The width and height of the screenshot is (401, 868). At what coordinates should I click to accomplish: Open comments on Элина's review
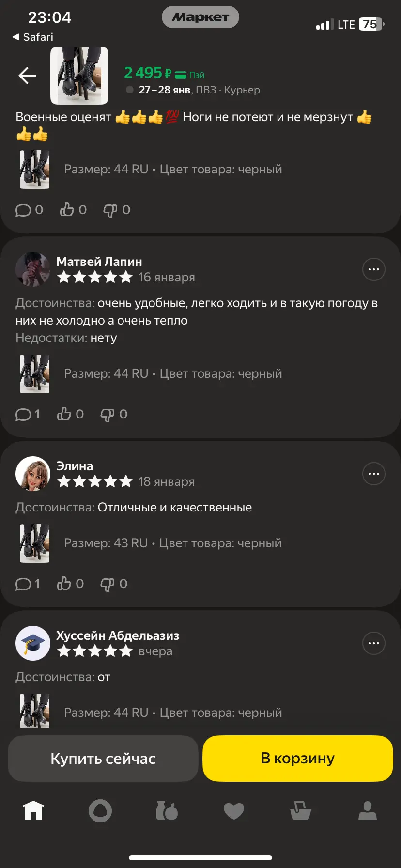point(28,584)
